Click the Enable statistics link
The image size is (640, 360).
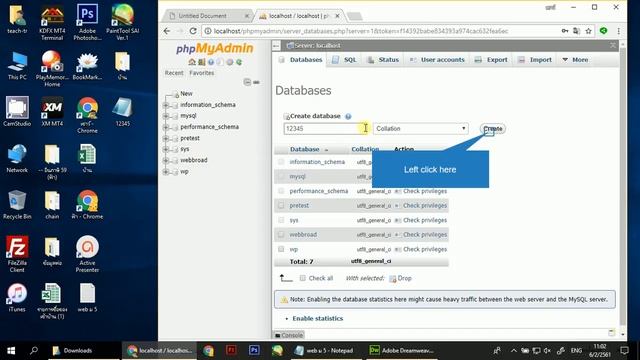318,318
